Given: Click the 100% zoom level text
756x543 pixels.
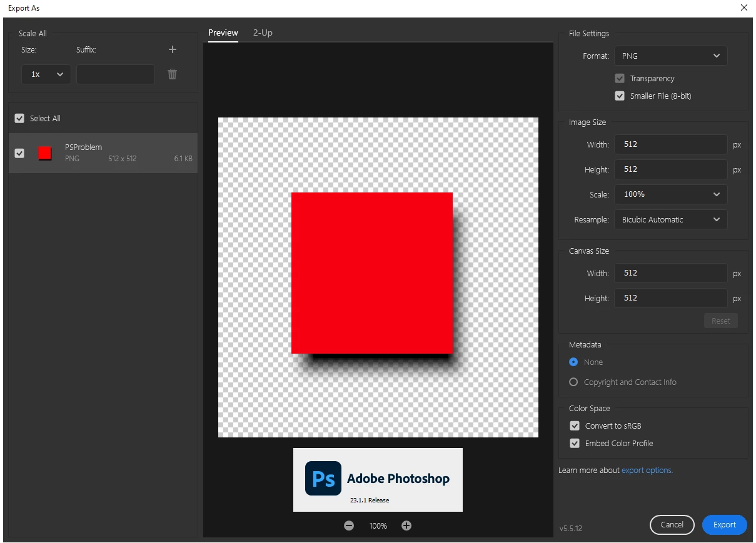Looking at the screenshot, I should pyautogui.click(x=378, y=526).
